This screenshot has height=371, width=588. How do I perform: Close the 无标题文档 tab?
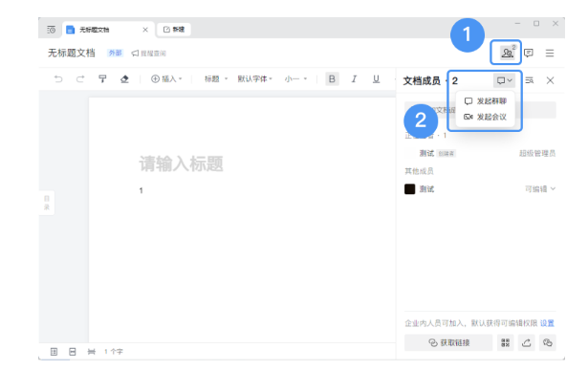(145, 30)
